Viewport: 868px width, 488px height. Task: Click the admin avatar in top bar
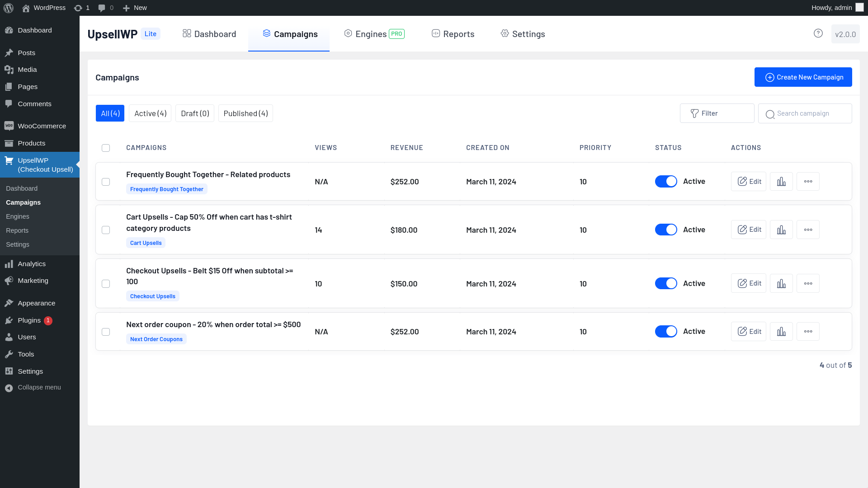pos(859,8)
